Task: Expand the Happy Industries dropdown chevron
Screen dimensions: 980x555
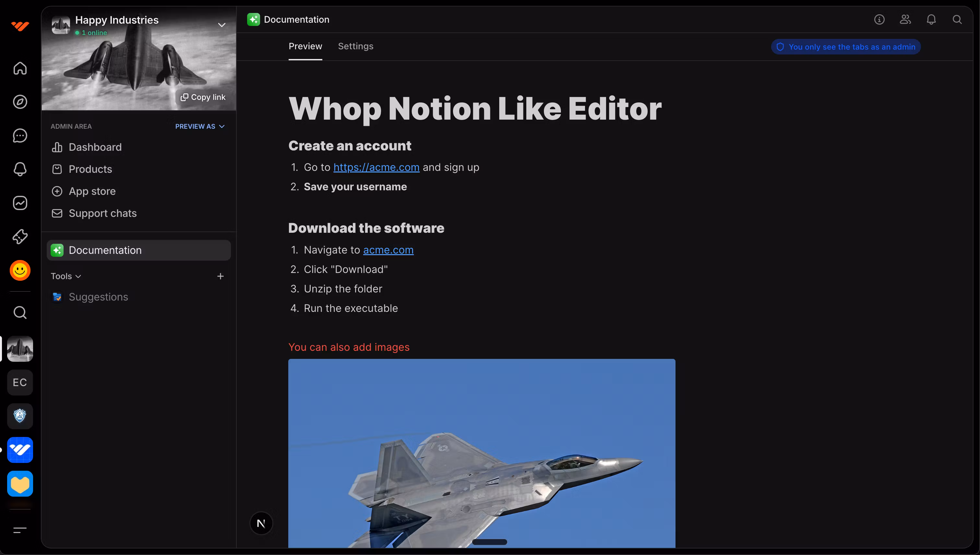Action: 221,25
